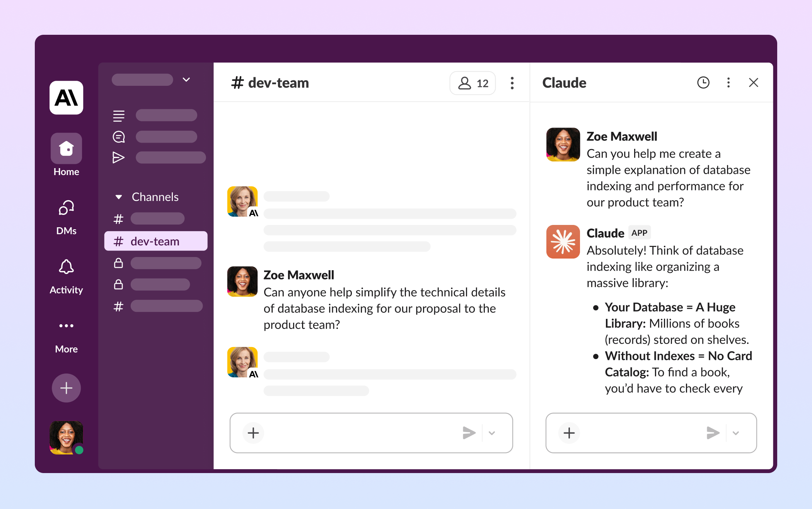Click the user profile avatar with status

[x=66, y=438]
